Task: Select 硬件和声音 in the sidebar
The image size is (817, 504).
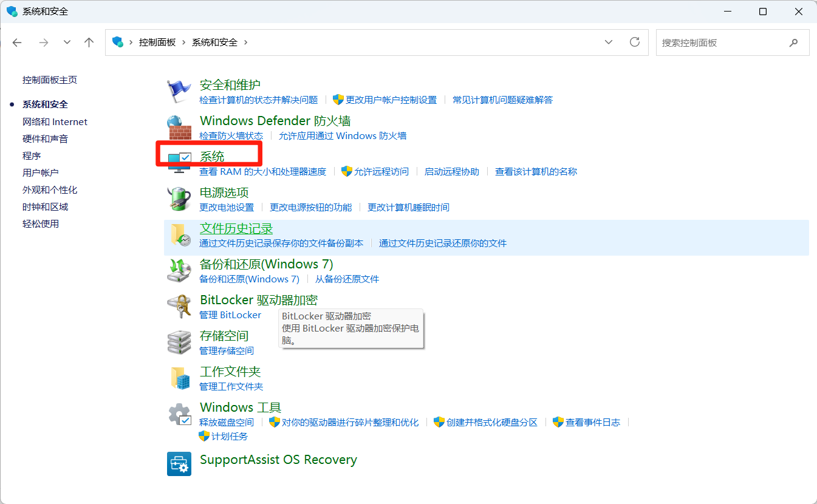Action: pyautogui.click(x=45, y=139)
